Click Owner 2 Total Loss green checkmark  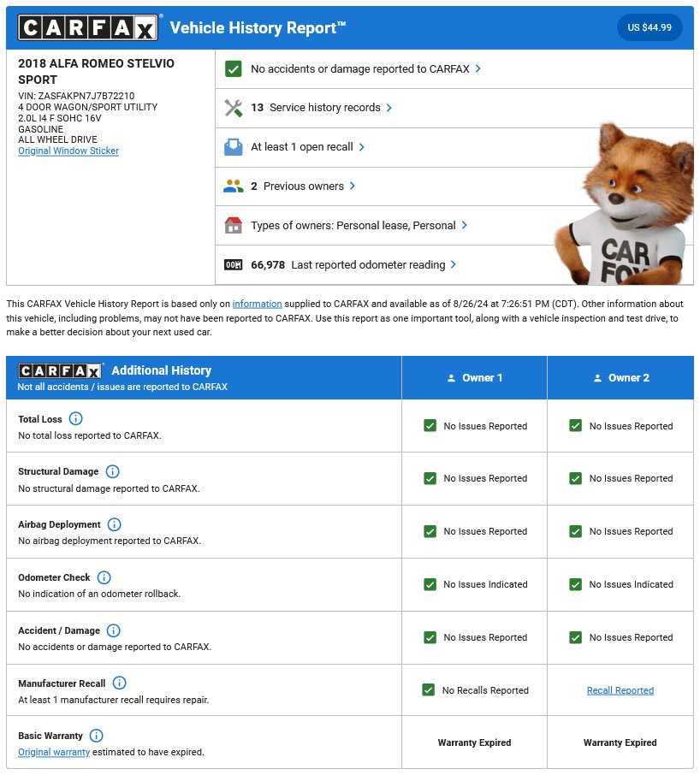pyautogui.click(x=575, y=425)
